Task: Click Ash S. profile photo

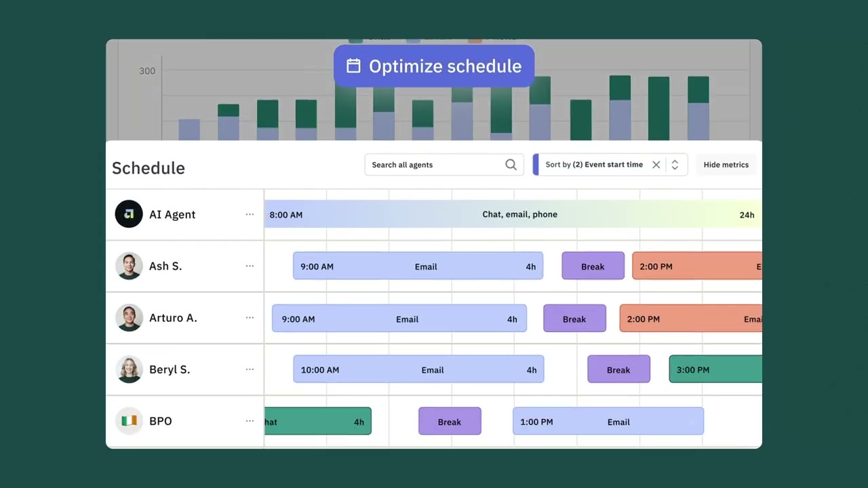Action: pos(129,266)
